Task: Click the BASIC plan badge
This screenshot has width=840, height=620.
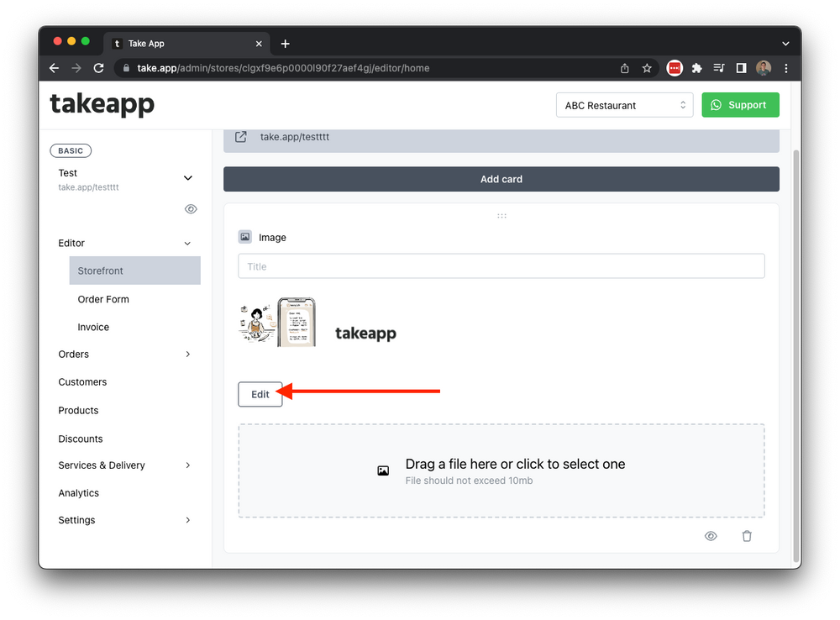Action: click(x=71, y=150)
